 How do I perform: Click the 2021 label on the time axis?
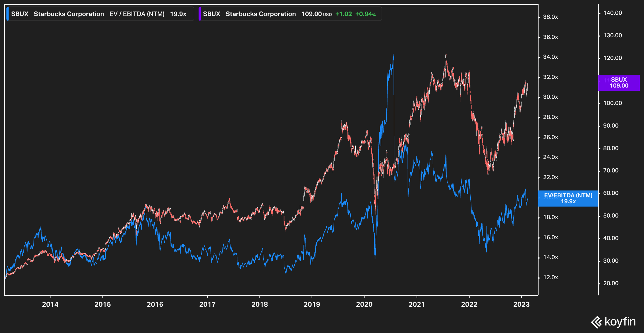point(417,305)
